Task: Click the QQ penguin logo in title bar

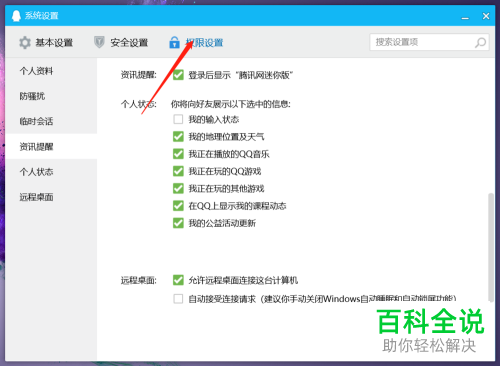Action: point(16,15)
